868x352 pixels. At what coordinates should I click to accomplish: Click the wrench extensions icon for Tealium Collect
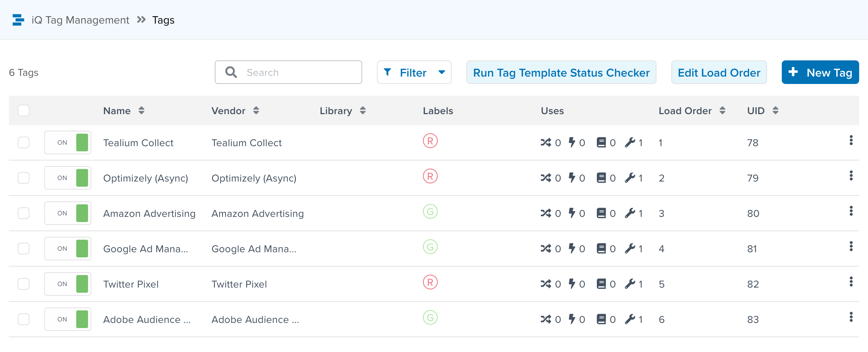(x=630, y=142)
